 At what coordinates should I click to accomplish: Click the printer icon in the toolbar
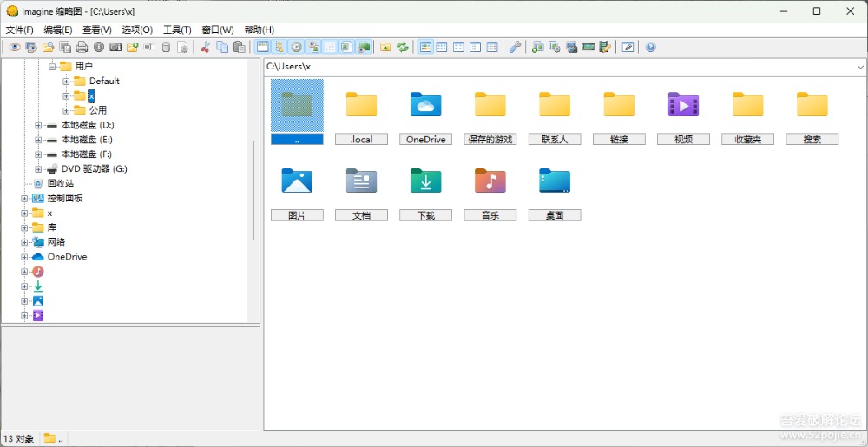82,47
